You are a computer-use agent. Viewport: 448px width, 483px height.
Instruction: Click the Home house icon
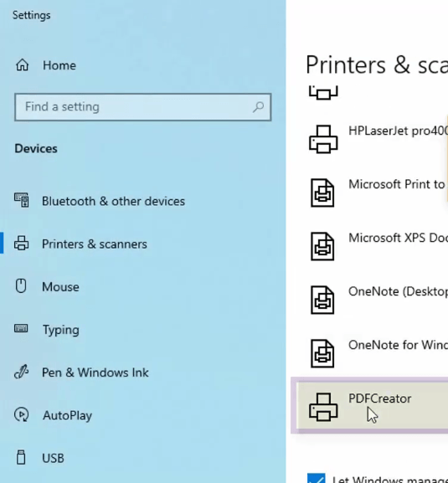click(22, 65)
